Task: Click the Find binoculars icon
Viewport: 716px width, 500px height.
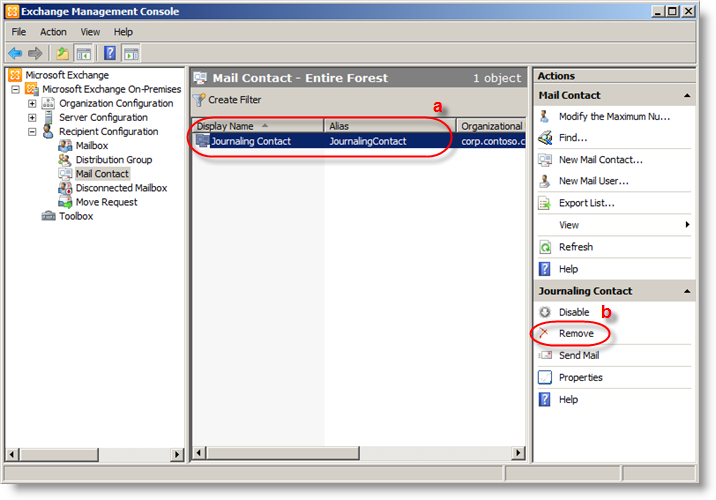Action: 545,137
